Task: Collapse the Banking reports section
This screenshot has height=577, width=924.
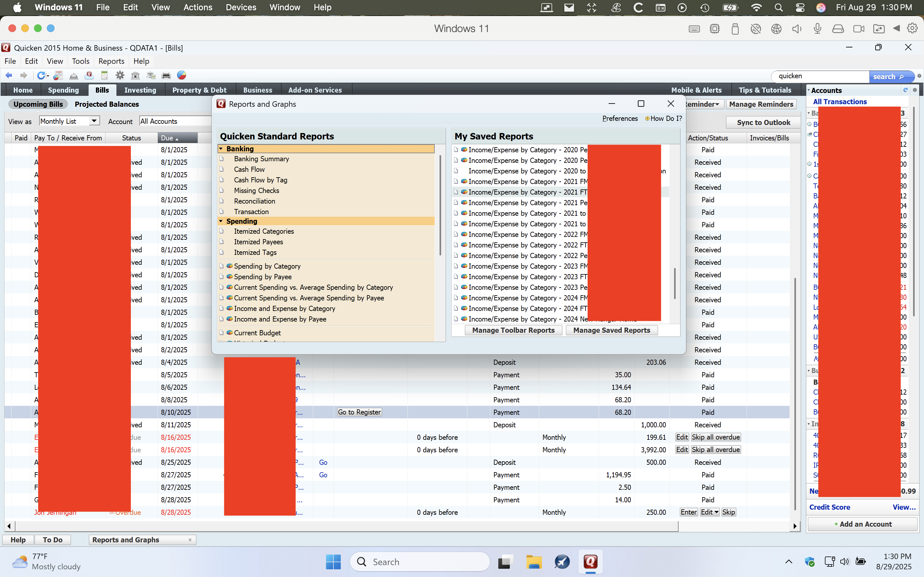Action: pyautogui.click(x=221, y=149)
